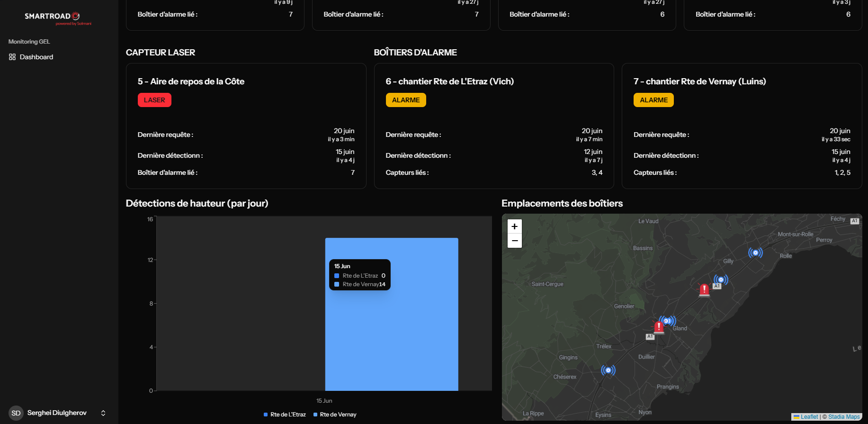Image resolution: width=868 pixels, height=424 pixels.
Task: Zoom in on the map
Action: coord(515,226)
